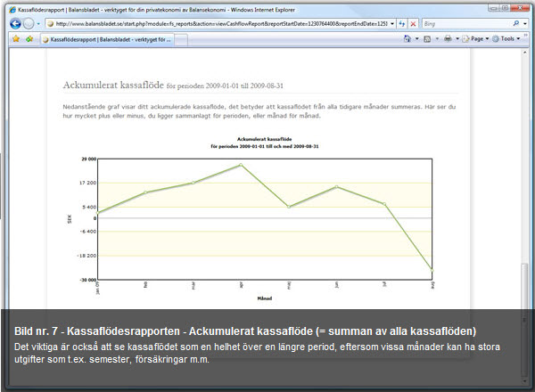Click the Add to Favorites icon
The height and width of the screenshot is (392, 535).
[x=29, y=39]
